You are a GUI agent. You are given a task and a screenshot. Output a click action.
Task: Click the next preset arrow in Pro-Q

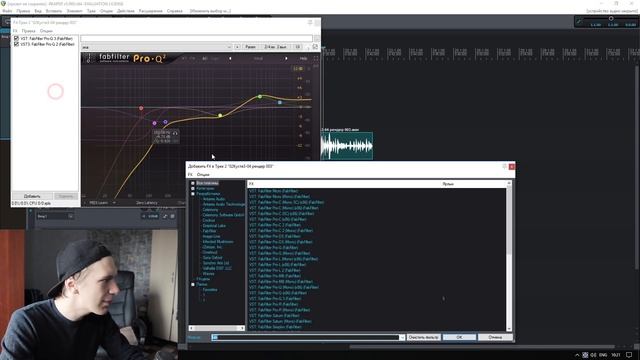click(286, 59)
